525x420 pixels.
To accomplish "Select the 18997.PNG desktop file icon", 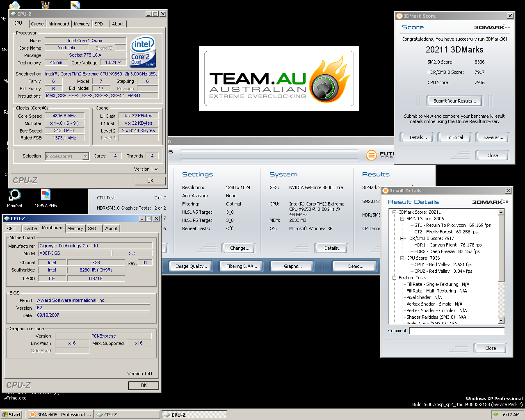I will pyautogui.click(x=46, y=195).
